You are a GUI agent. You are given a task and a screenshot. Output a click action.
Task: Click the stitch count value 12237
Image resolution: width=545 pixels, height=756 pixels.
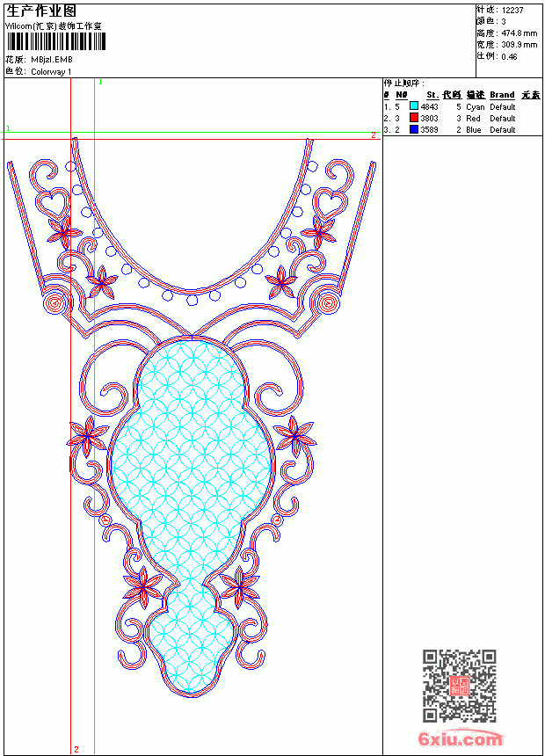[x=512, y=11]
